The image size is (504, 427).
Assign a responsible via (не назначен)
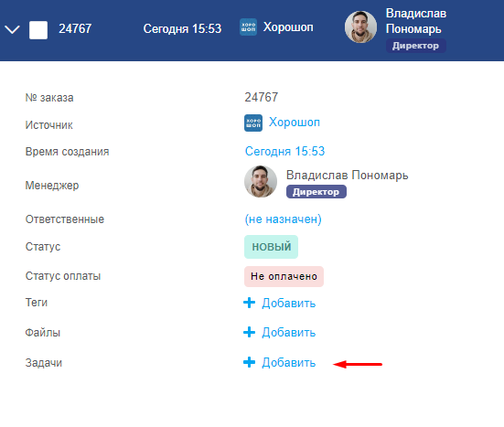(283, 219)
